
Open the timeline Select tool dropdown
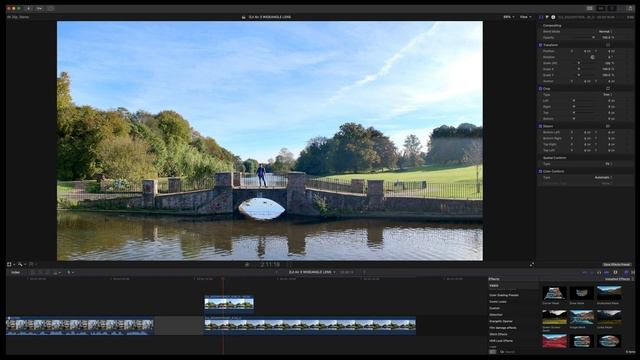coord(70,272)
